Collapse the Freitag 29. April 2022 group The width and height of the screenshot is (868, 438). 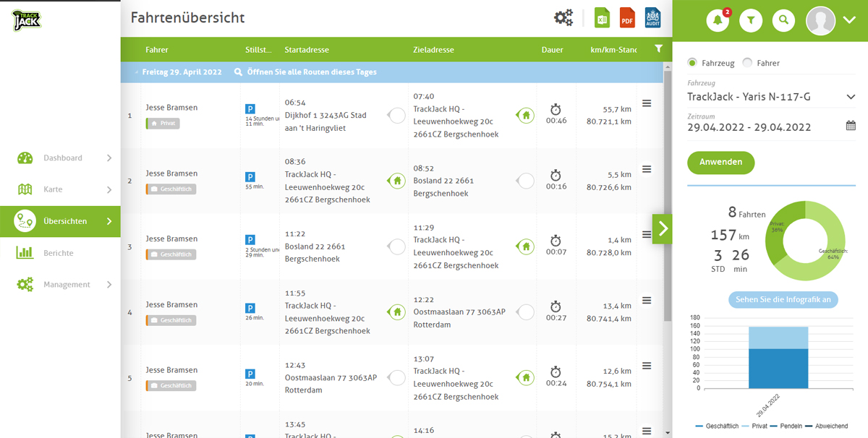136,73
